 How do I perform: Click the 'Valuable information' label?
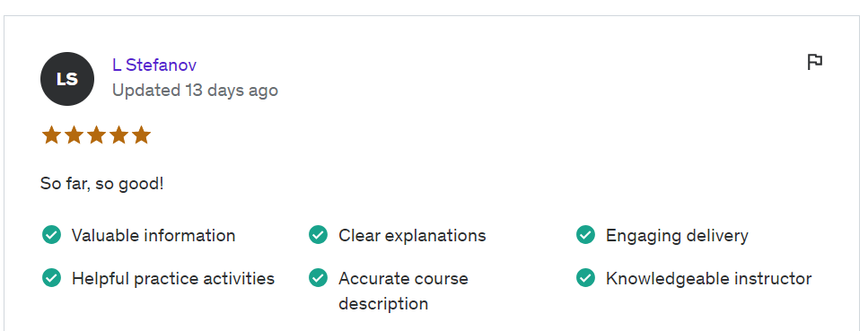tap(153, 235)
